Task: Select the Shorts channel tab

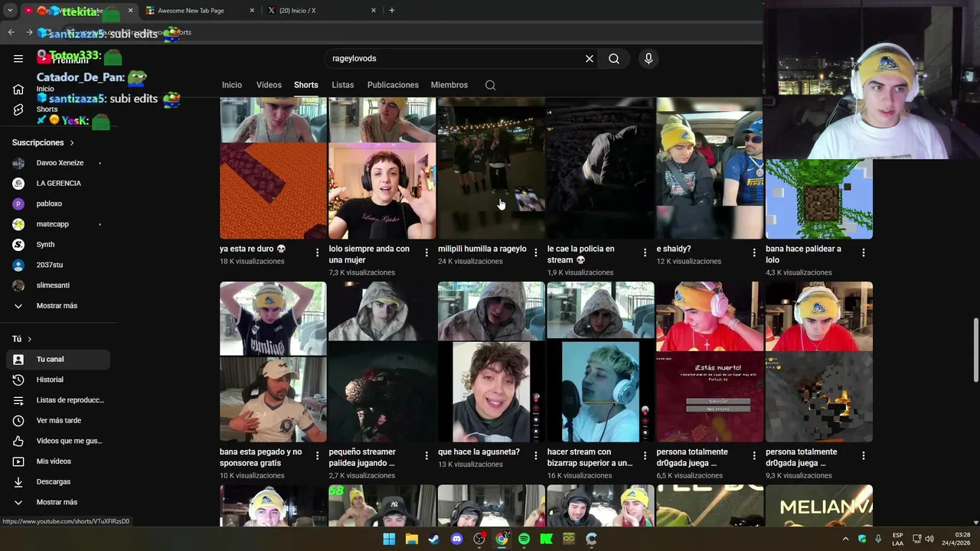Action: click(306, 85)
